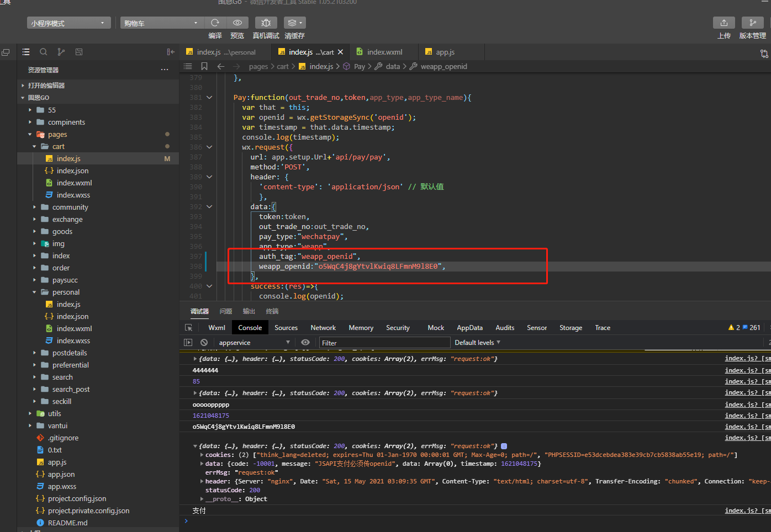The image size is (771, 532).
Task: Open the Default levels dropdown
Action: (477, 343)
